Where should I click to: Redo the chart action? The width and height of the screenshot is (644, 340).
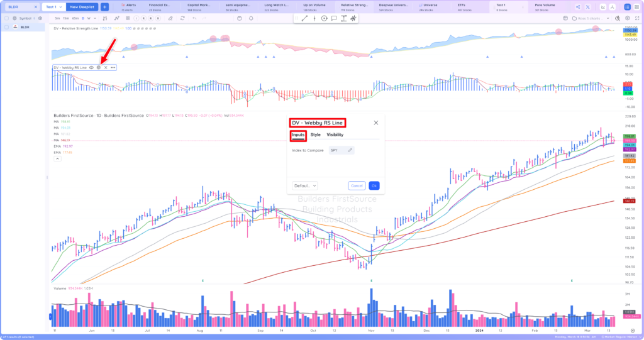204,18
